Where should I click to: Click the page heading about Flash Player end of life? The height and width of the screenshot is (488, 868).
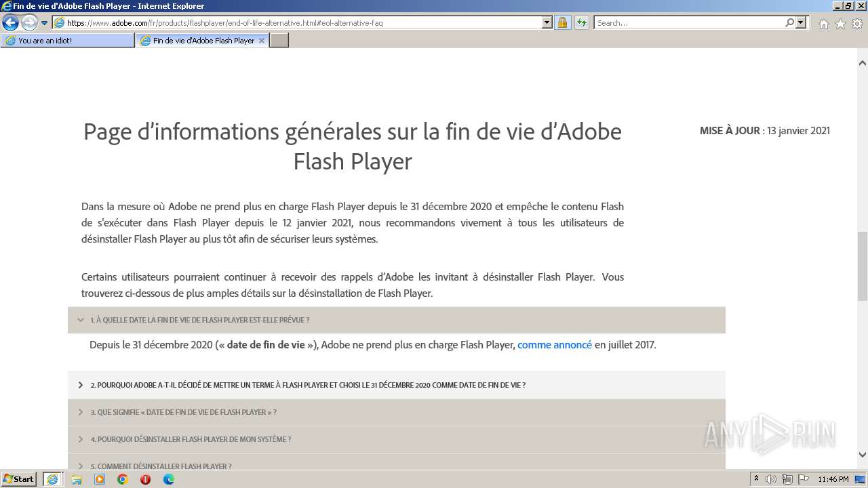(353, 146)
